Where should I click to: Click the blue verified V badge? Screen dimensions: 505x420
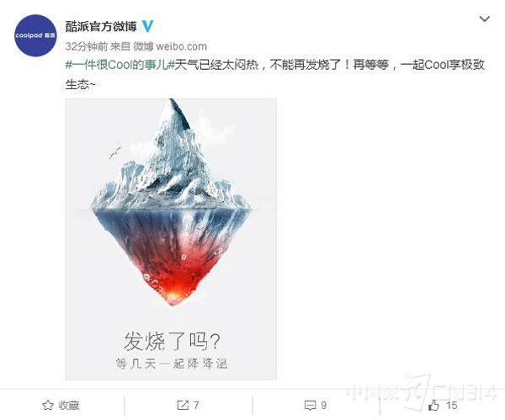point(147,26)
